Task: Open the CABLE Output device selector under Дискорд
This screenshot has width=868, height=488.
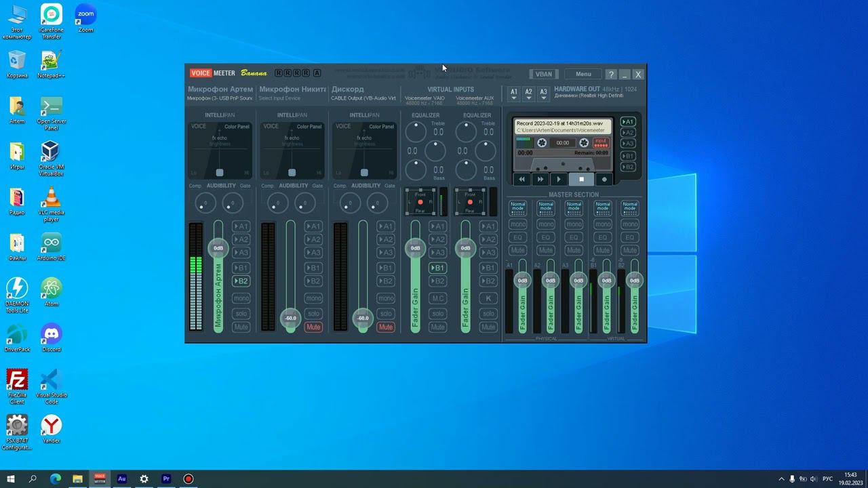Action: pos(363,98)
